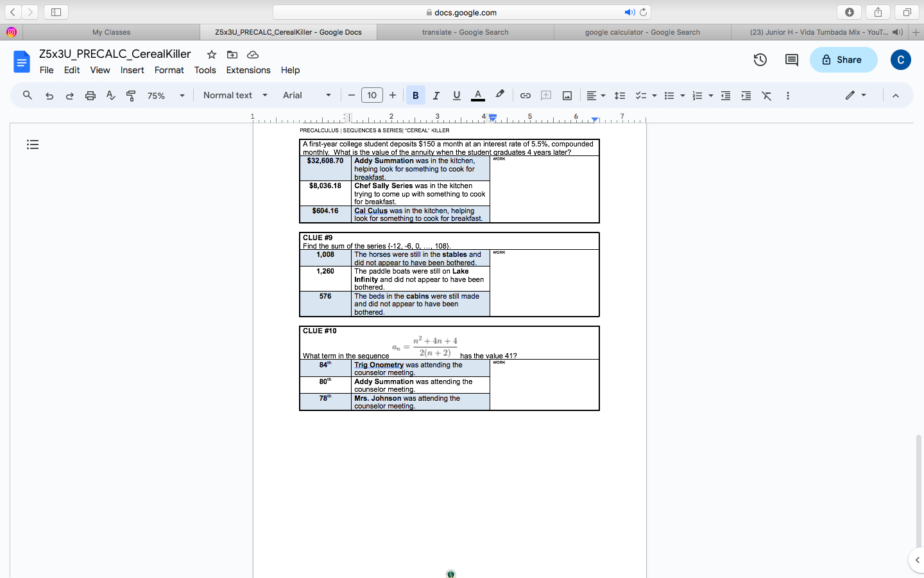The image size is (924, 578).
Task: Insert an image
Action: tap(567, 96)
